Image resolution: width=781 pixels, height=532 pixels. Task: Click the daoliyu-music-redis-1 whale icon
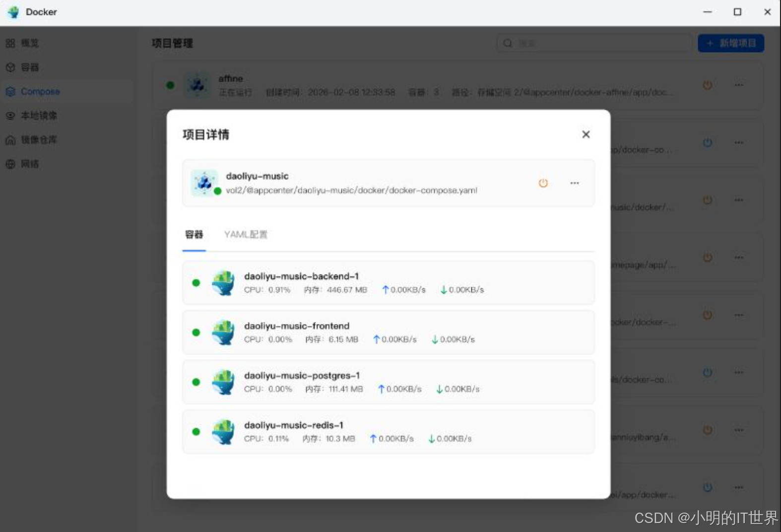[x=223, y=431]
